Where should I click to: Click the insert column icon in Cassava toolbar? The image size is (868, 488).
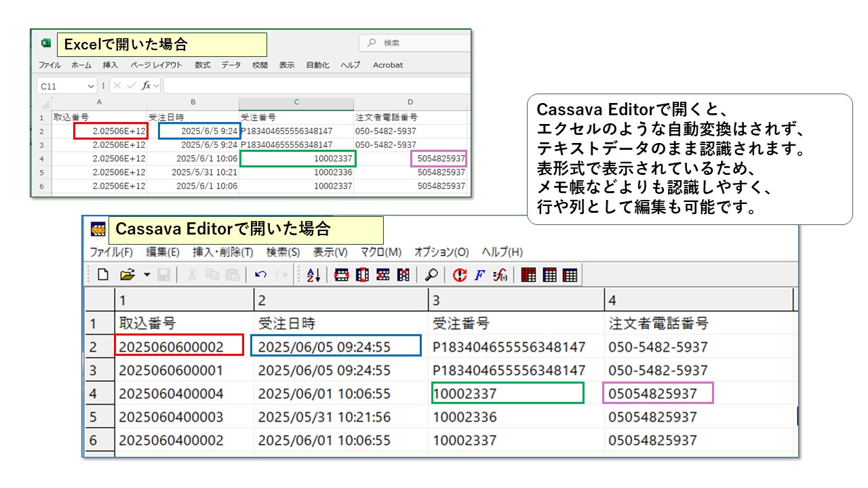[362, 275]
